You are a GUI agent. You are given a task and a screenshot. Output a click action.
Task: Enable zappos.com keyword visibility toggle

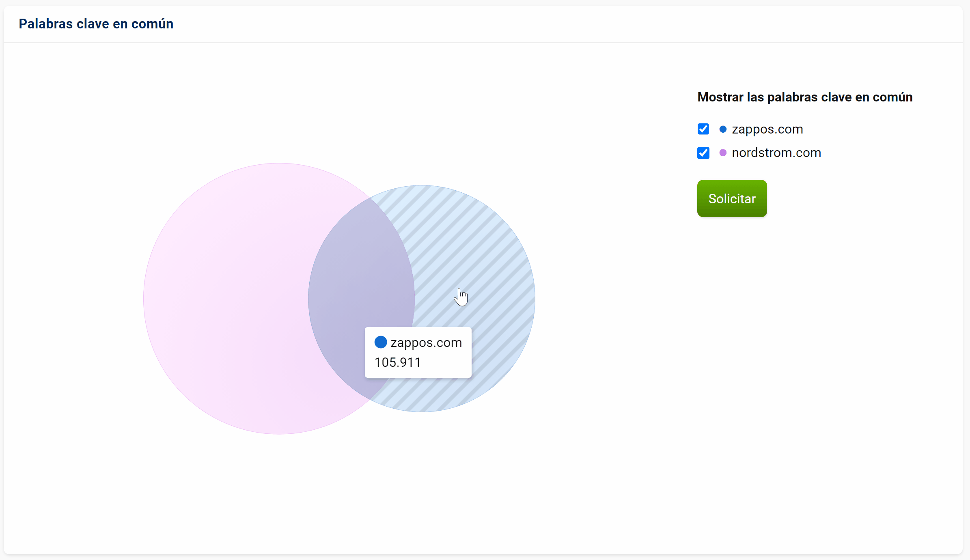click(x=703, y=129)
